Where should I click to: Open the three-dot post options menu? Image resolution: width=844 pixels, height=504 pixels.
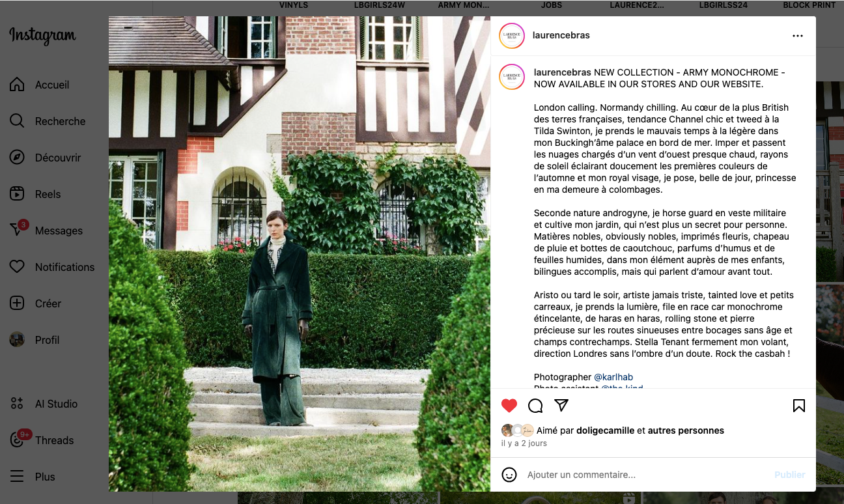point(798,36)
